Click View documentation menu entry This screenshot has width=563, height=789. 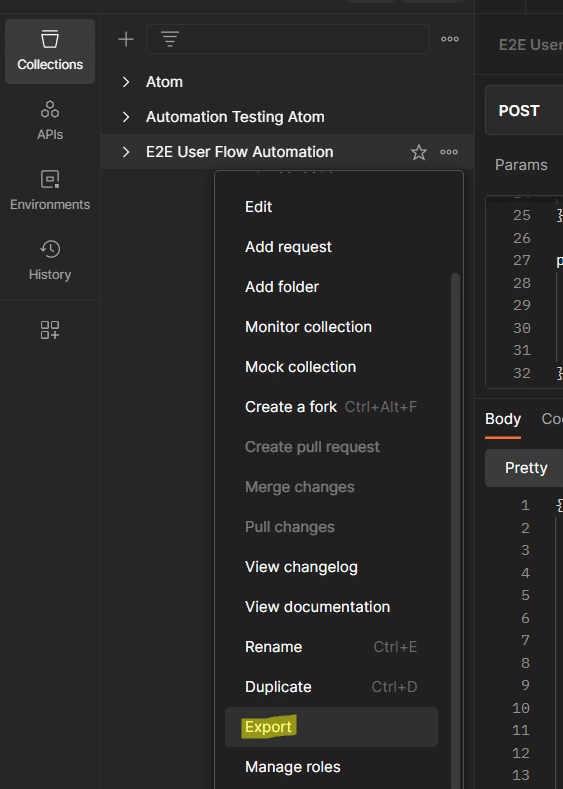coord(331,607)
